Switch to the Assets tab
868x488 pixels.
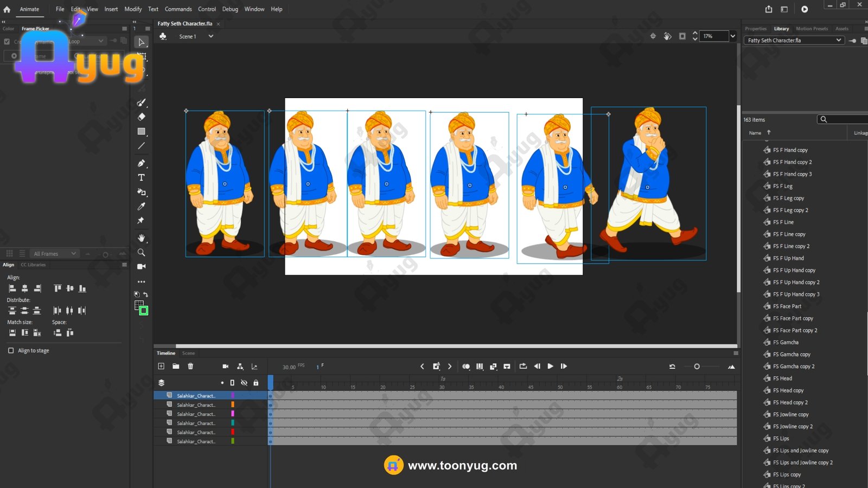click(x=841, y=29)
